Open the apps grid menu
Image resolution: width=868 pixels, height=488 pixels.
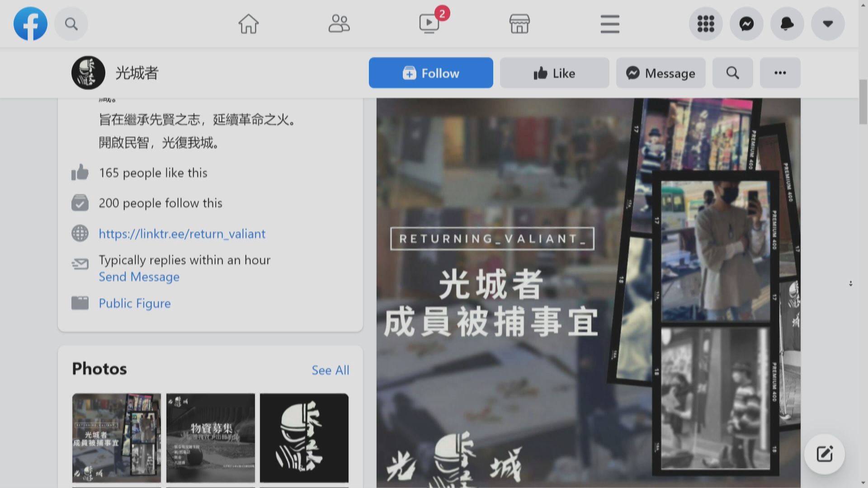[705, 24]
